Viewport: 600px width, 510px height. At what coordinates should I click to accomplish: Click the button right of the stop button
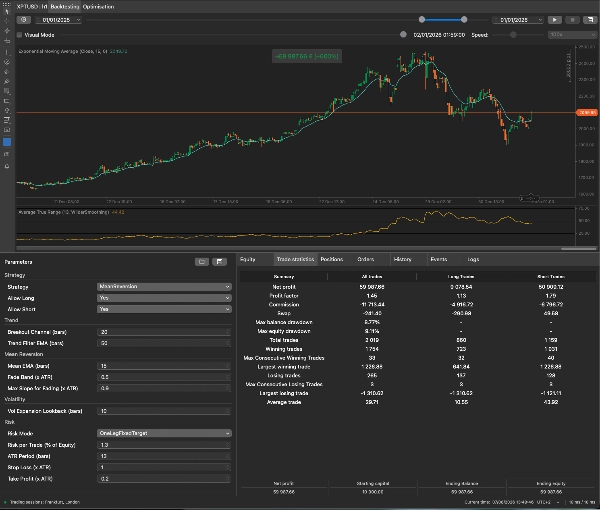pyautogui.click(x=590, y=20)
